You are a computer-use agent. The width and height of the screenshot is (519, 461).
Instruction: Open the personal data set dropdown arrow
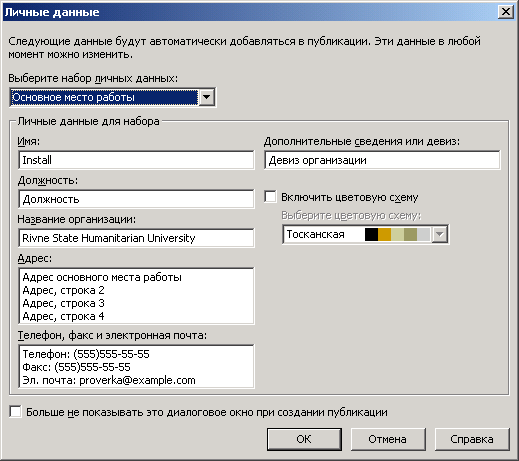207,97
